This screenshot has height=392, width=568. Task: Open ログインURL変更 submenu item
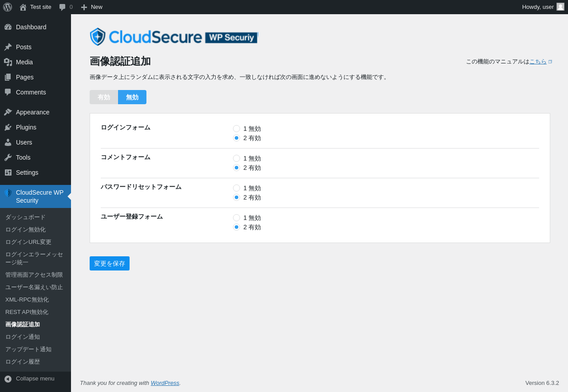click(35, 242)
